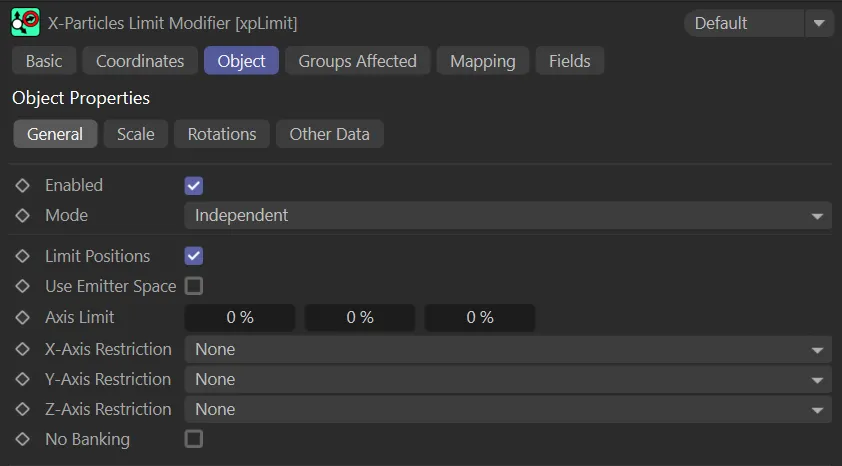Open the Mode dropdown set to Independent
Image resolution: width=842 pixels, height=466 pixels.
pyautogui.click(x=507, y=216)
